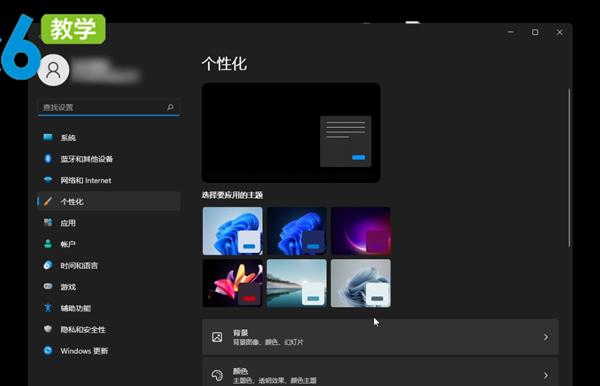Apply the Windows dark bloom theme
This screenshot has height=386, width=600.
coord(297,231)
